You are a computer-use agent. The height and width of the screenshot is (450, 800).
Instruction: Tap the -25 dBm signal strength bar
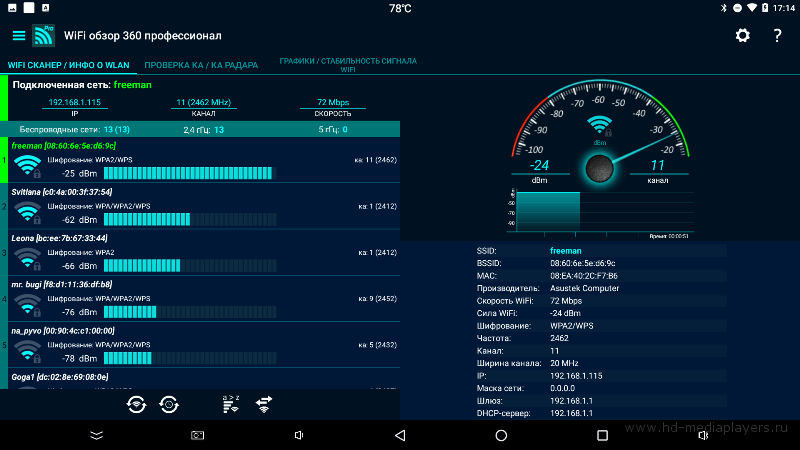(x=190, y=173)
